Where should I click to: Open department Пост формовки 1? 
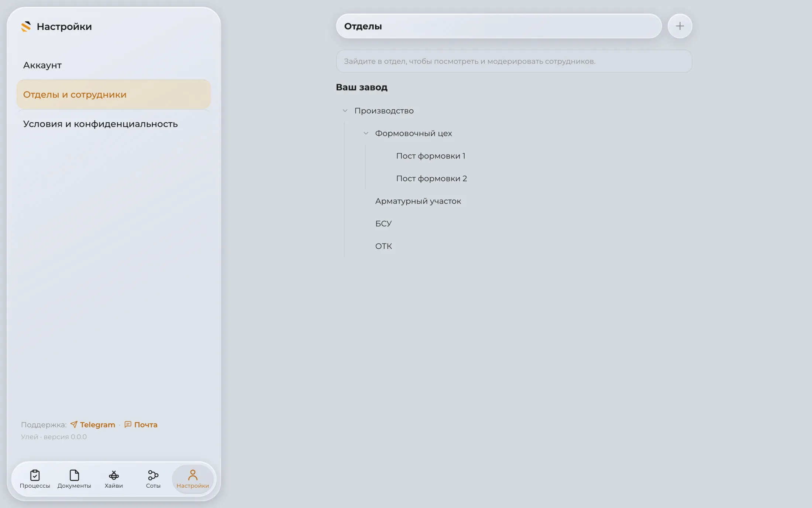(431, 156)
